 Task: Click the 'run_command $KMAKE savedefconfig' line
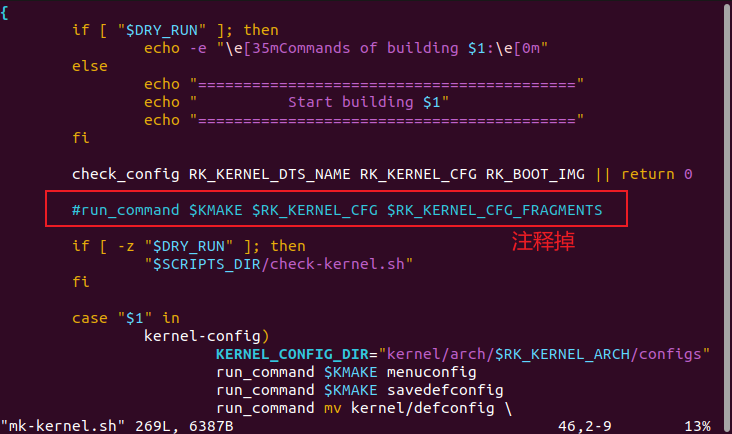[359, 390]
